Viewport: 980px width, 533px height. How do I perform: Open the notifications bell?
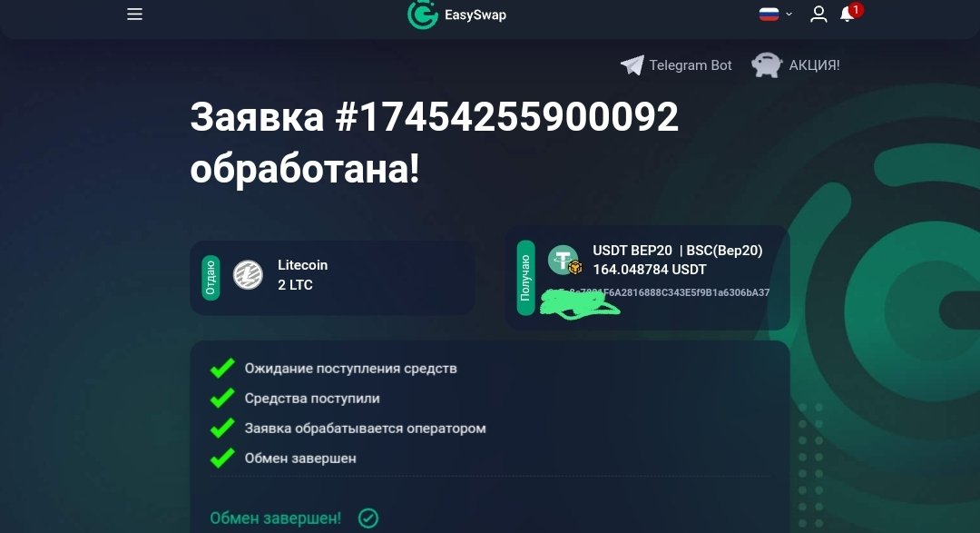[848, 14]
